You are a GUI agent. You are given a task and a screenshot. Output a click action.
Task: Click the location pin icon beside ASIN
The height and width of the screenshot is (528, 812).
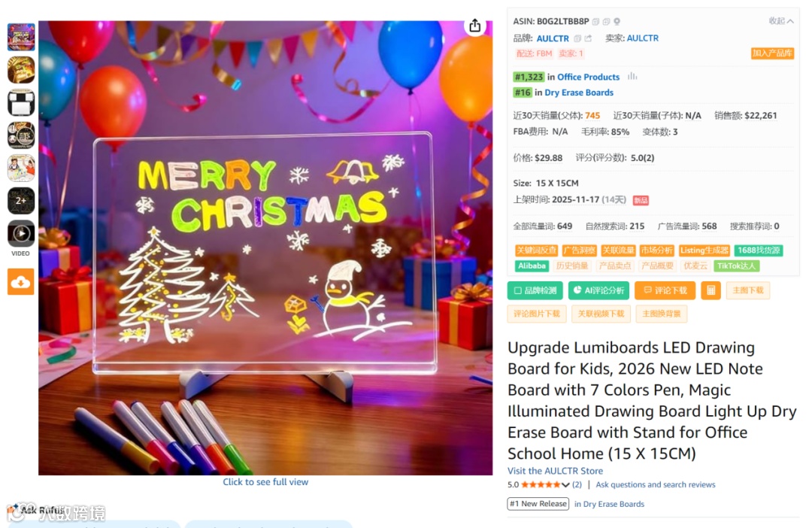point(617,22)
